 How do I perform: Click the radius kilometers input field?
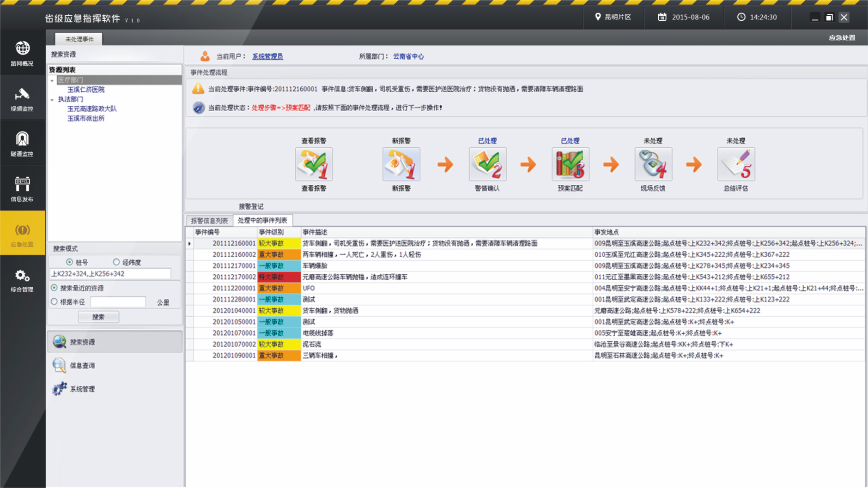[118, 302]
